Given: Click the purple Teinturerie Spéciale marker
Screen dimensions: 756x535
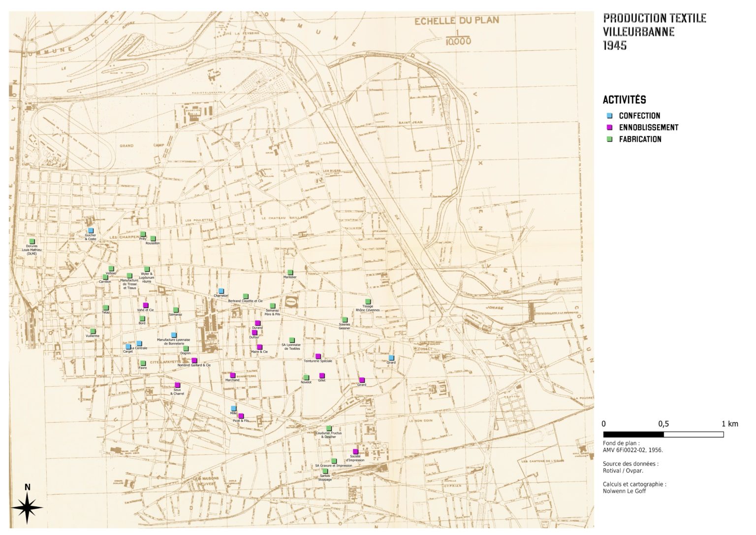Looking at the screenshot, I should coord(318,356).
